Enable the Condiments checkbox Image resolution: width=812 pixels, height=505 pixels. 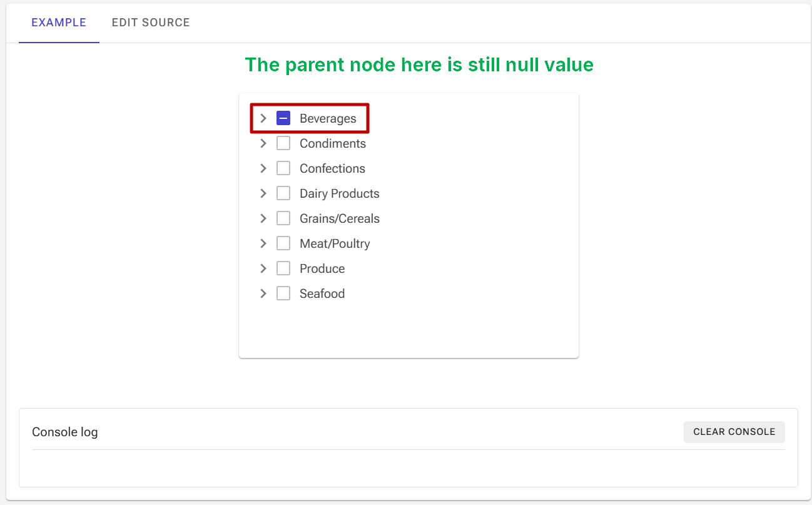(x=283, y=143)
